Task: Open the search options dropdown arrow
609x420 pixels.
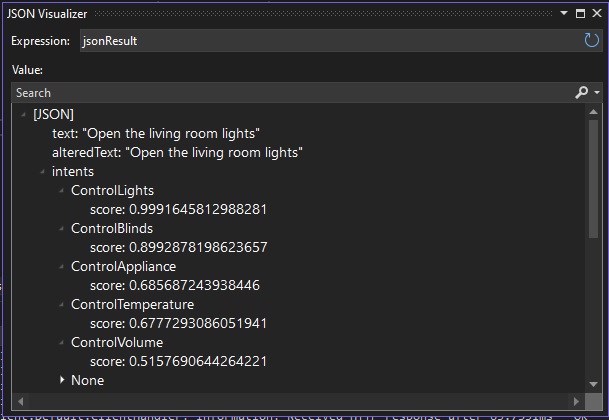Action: tap(597, 93)
